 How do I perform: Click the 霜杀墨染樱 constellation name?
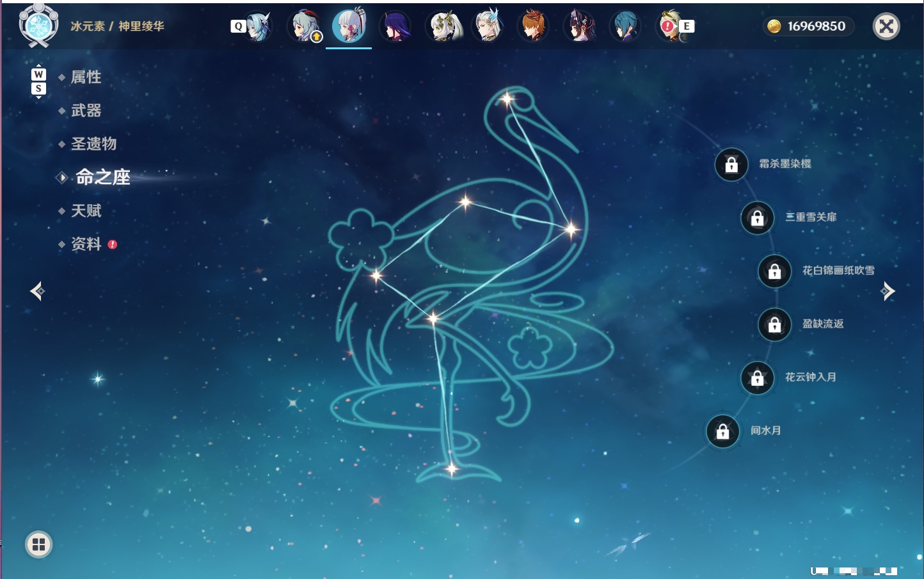point(785,164)
